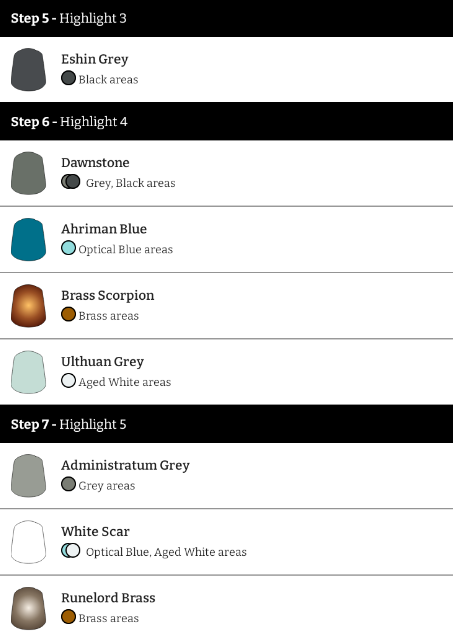The image size is (453, 640).
Task: Tap the Ahriman Blue paint pot
Action: pyautogui.click(x=28, y=239)
